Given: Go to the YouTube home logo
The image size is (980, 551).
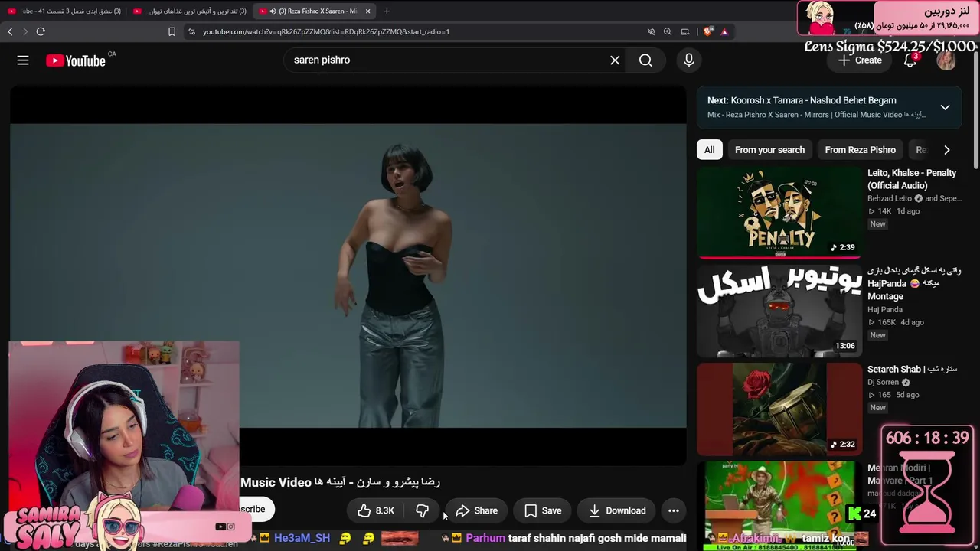Looking at the screenshot, I should pyautogui.click(x=76, y=60).
